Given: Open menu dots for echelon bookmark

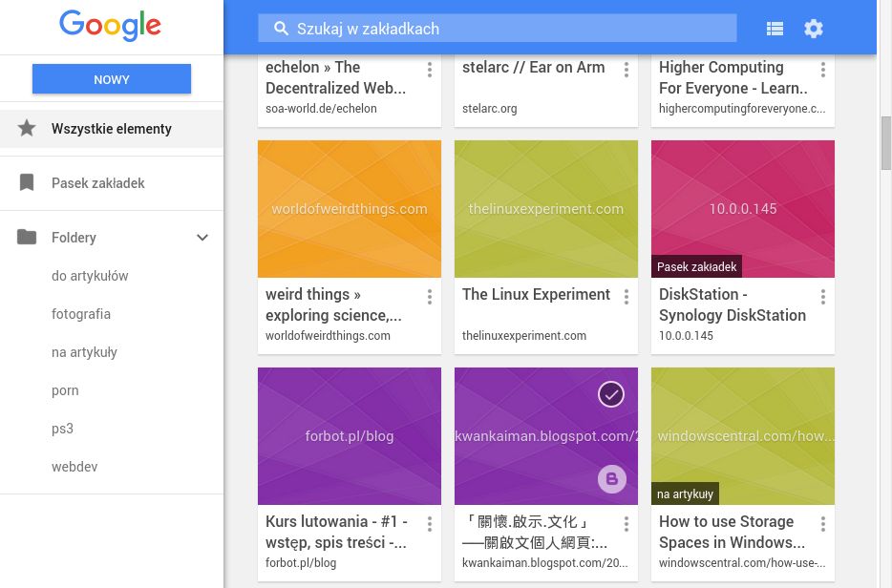Looking at the screenshot, I should pos(430,70).
